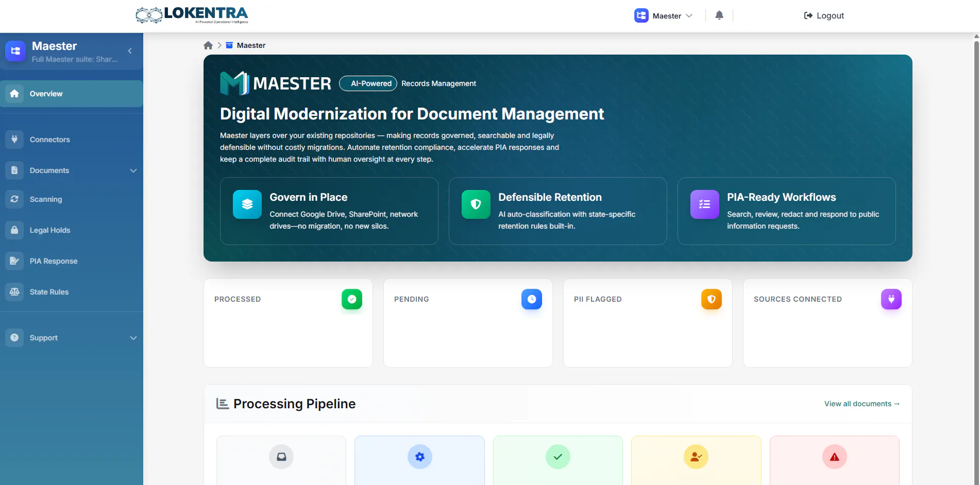Click the Maester suite icon in sidebar header
The height and width of the screenshot is (485, 980).
pos(15,51)
